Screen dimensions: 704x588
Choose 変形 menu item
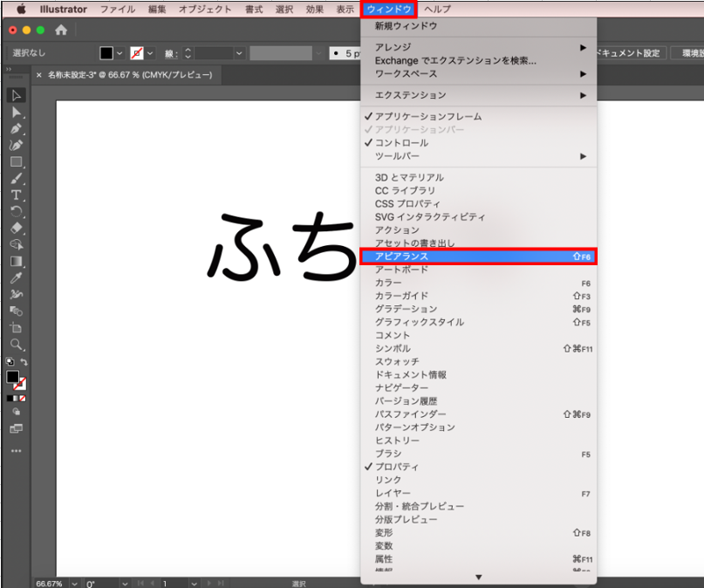[479, 533]
